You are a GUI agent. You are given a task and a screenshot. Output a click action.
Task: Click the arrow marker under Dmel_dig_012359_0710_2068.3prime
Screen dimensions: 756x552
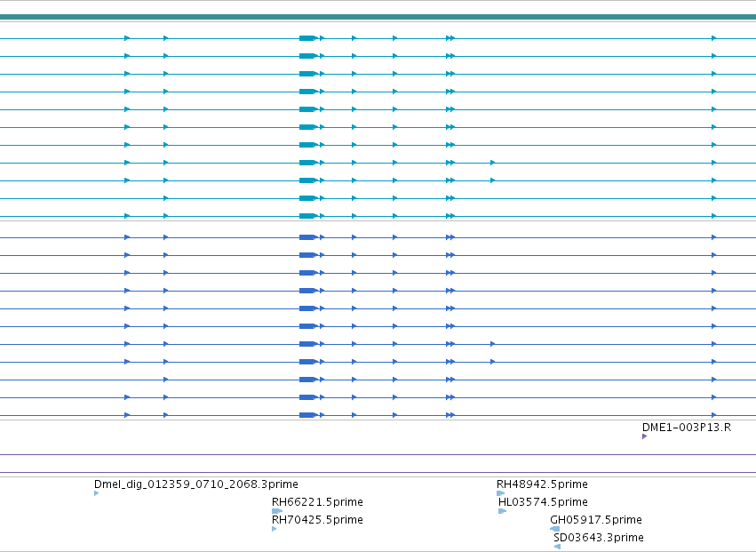coord(97,493)
